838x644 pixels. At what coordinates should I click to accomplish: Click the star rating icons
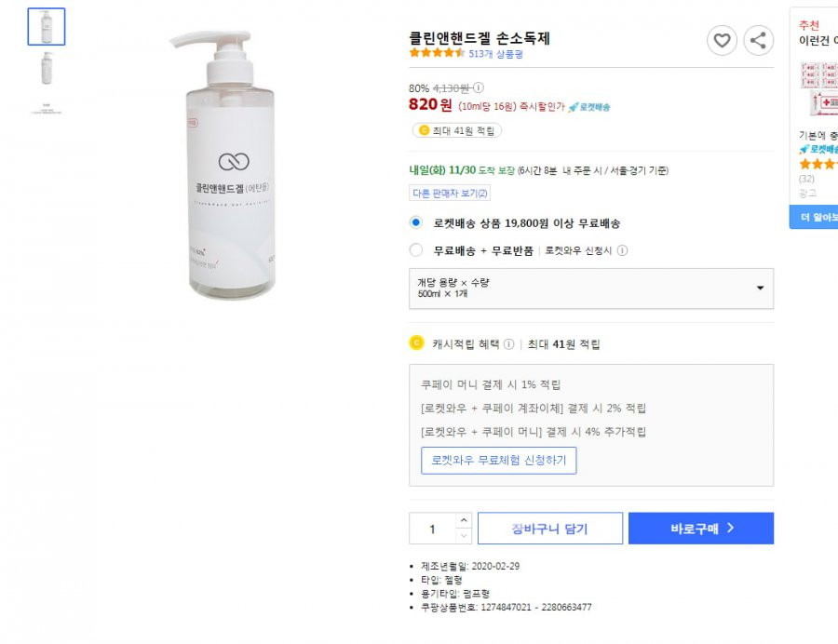point(437,53)
